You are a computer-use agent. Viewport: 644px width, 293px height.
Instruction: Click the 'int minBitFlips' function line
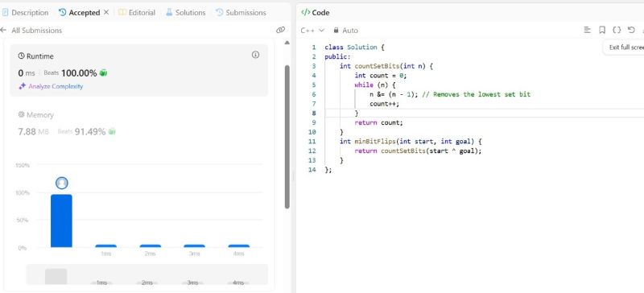click(411, 142)
